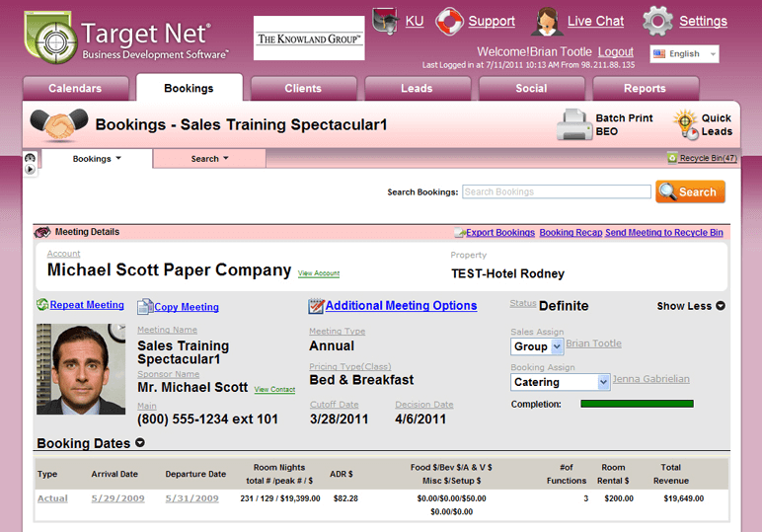Click the Repeat Meeting link
This screenshot has width=762, height=532.
(x=87, y=305)
